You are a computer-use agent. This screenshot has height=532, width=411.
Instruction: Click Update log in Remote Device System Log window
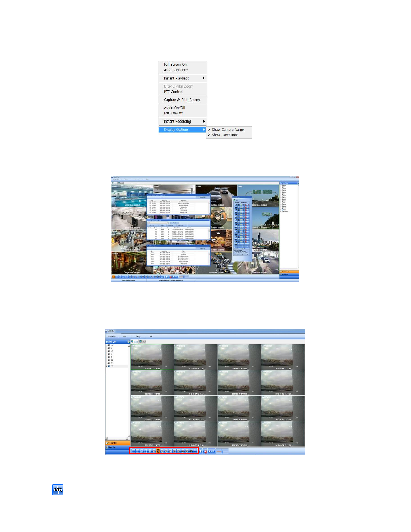pyautogui.click(x=203, y=197)
